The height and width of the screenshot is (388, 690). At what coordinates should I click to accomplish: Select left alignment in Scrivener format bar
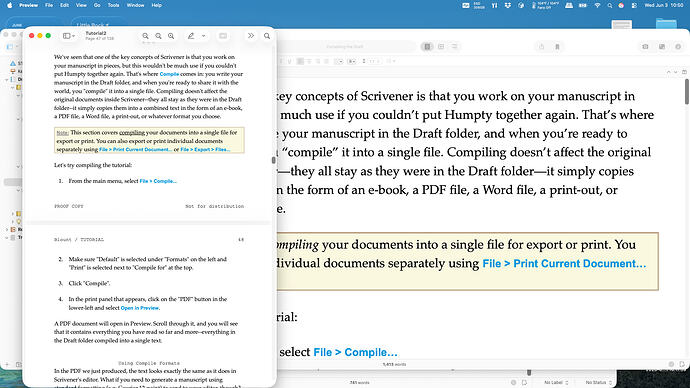coord(300,61)
